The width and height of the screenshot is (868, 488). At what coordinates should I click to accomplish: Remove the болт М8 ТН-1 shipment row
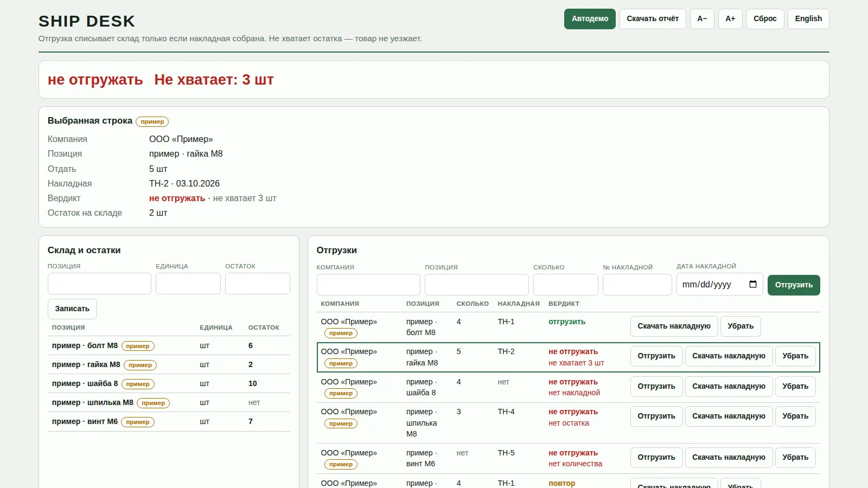741,326
